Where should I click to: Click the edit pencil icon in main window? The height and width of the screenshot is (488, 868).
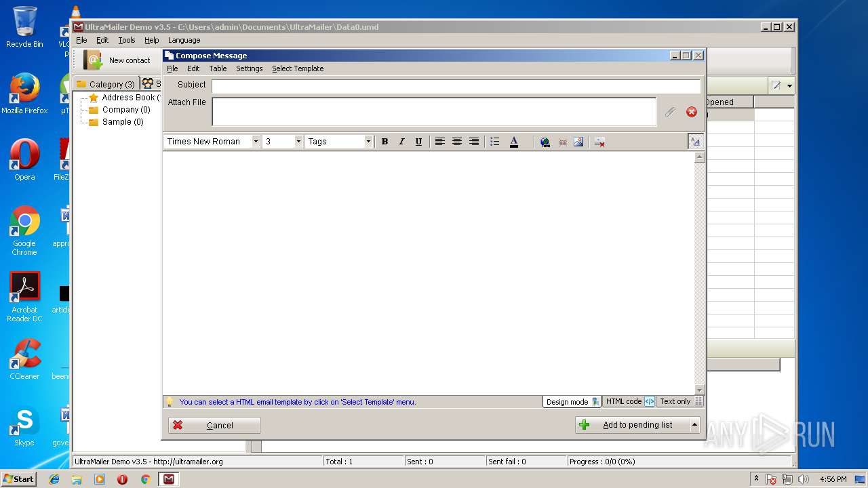coord(777,86)
